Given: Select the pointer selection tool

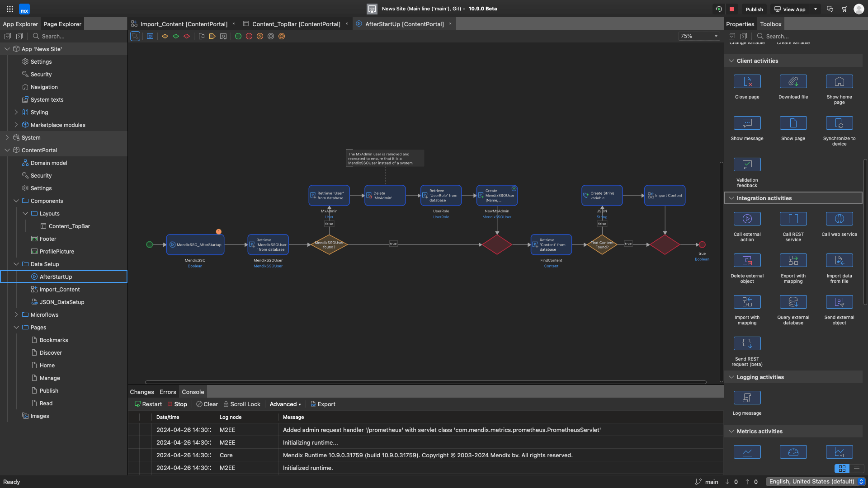Looking at the screenshot, I should coord(135,36).
